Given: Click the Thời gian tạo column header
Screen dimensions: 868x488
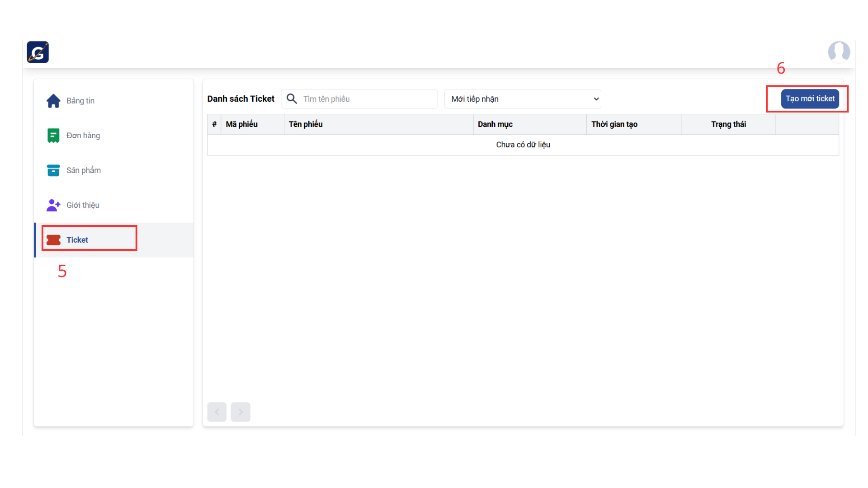Looking at the screenshot, I should 614,124.
